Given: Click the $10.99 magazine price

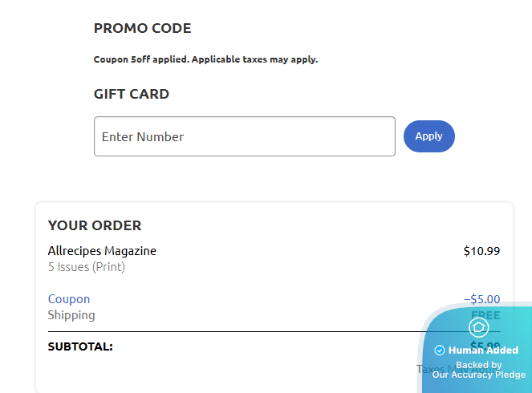Looking at the screenshot, I should pyautogui.click(x=481, y=251).
